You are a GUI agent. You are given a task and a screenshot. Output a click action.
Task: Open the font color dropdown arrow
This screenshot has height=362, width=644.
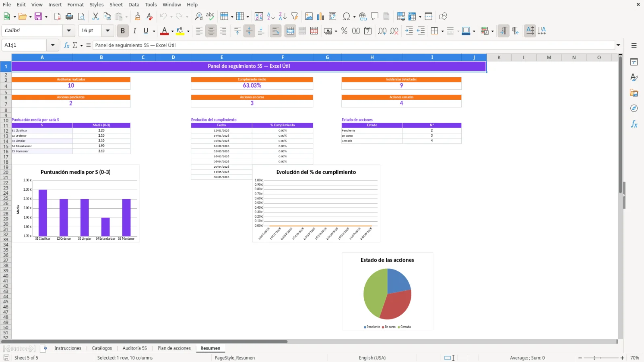[172, 31]
